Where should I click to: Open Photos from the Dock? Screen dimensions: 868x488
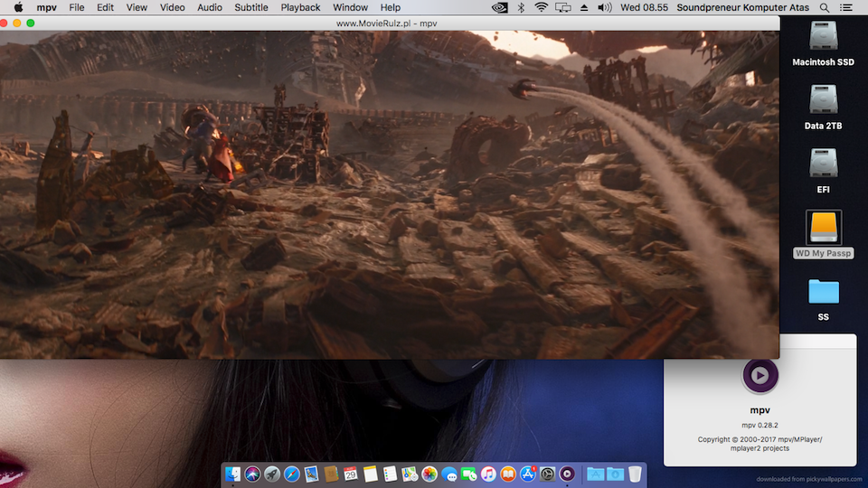pos(429,474)
